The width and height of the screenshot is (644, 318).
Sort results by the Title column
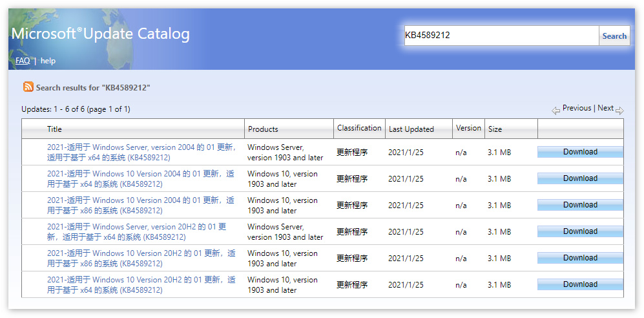click(54, 129)
